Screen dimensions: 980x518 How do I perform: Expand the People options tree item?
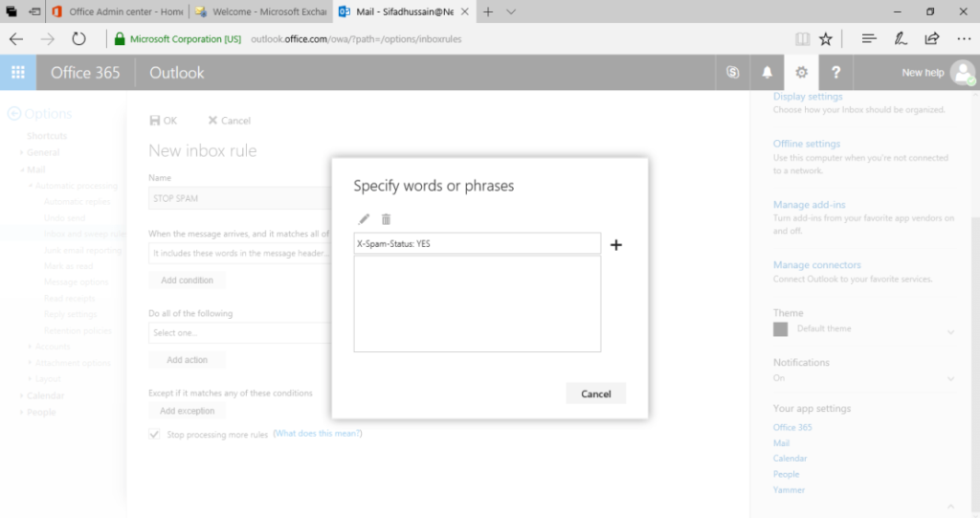pyautogui.click(x=21, y=413)
